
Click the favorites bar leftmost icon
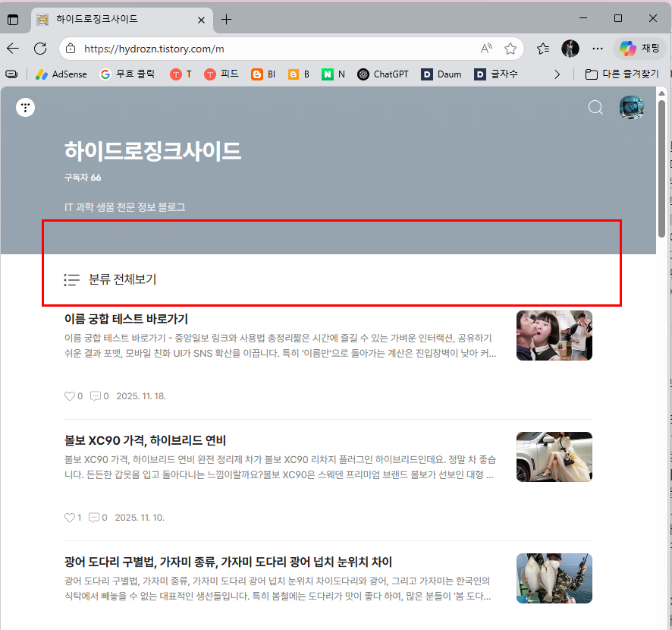pyautogui.click(x=12, y=74)
